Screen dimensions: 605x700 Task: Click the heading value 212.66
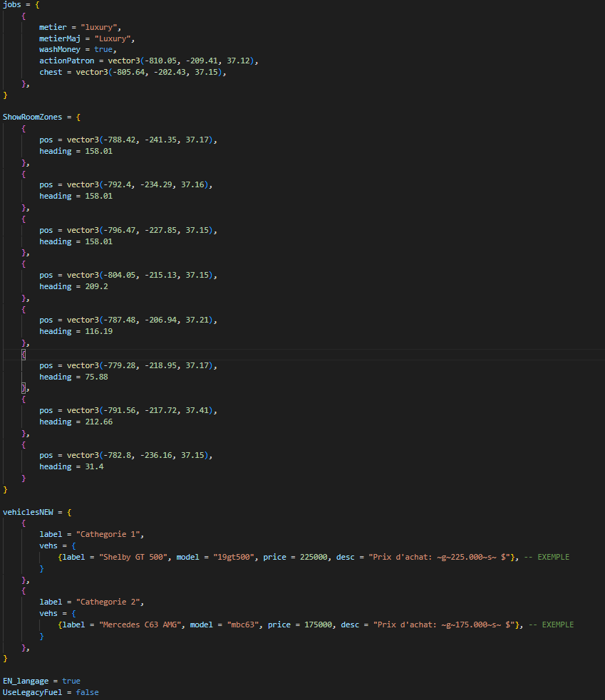click(x=99, y=422)
